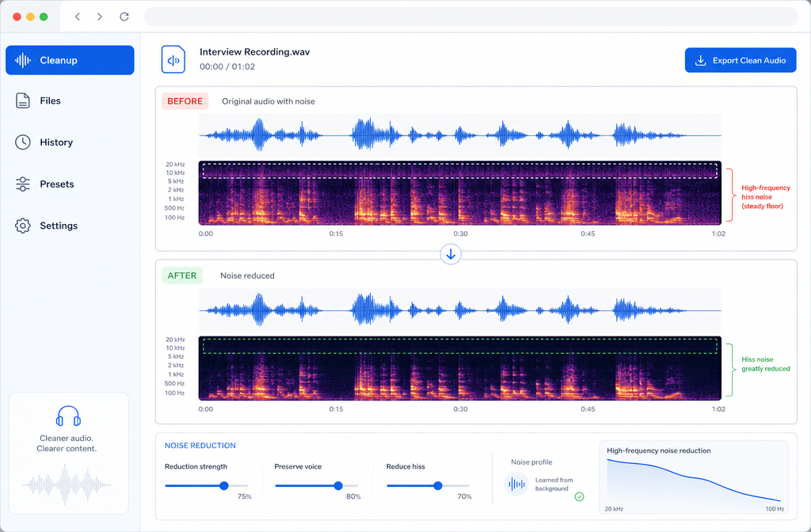This screenshot has width=811, height=532.
Task: Open the Settings section
Action: point(70,226)
